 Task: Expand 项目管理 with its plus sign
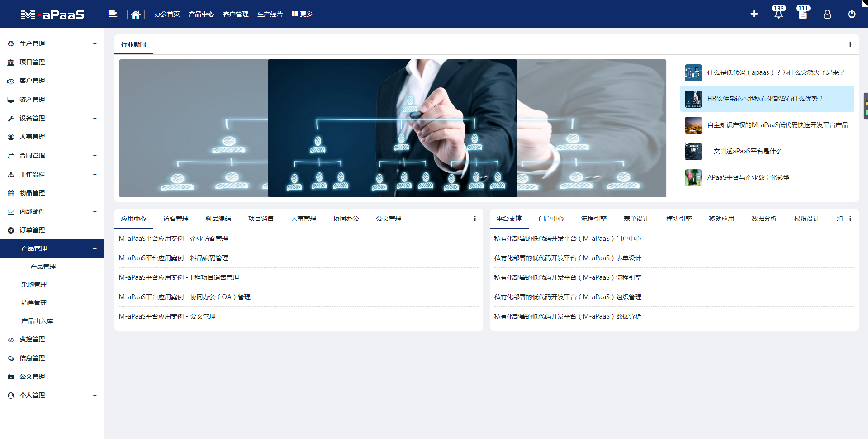[95, 62]
